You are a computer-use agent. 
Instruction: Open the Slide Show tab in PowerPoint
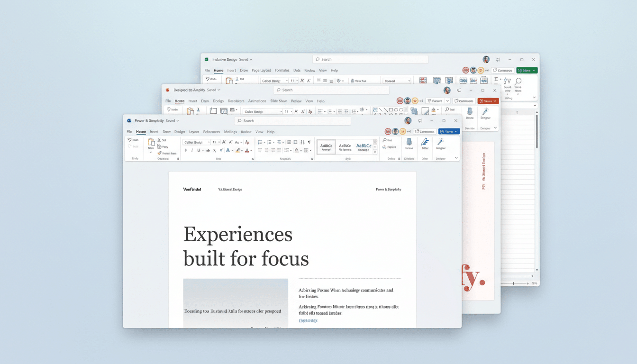[x=279, y=101]
